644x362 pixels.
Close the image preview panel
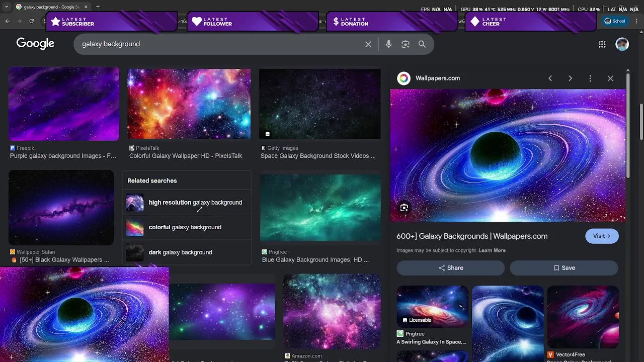tap(610, 78)
